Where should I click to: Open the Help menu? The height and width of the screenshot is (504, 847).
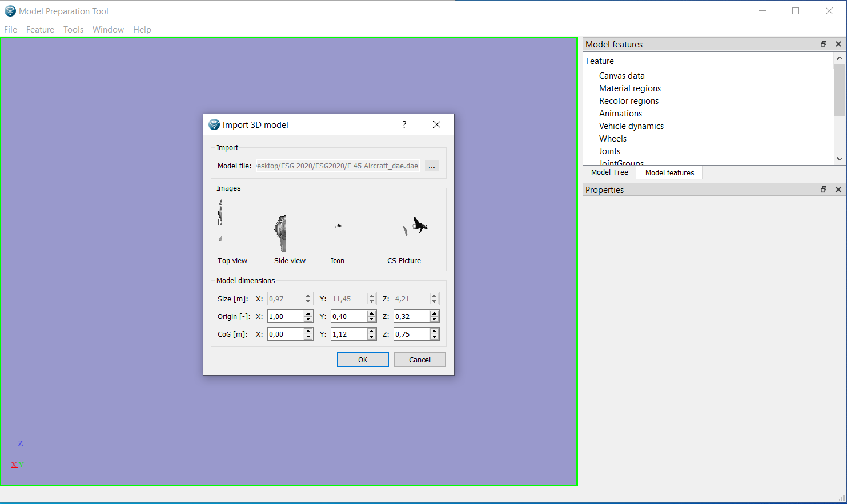(x=142, y=30)
